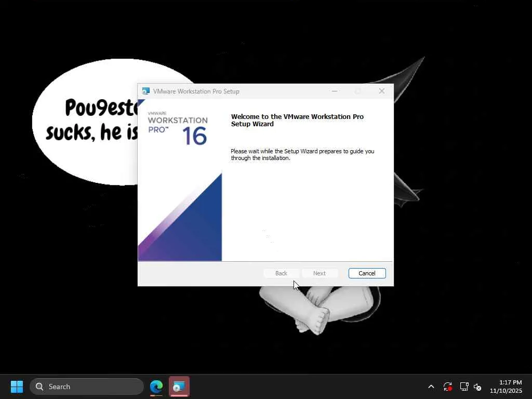Click the greyed-out Back button
Screen dimensions: 532x399
pos(281,273)
